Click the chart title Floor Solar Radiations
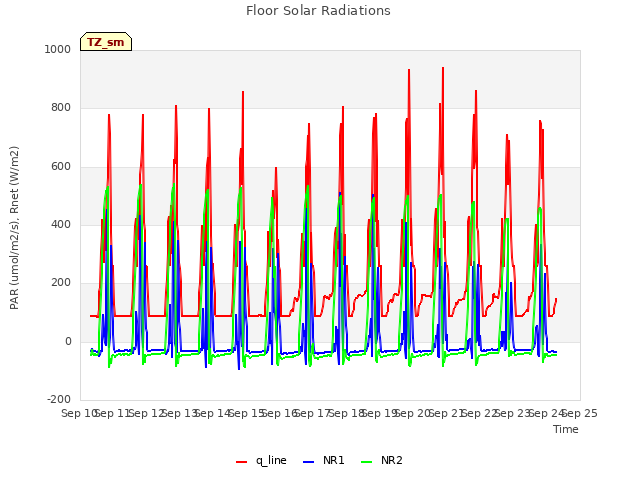The image size is (640, 480). coord(318,11)
